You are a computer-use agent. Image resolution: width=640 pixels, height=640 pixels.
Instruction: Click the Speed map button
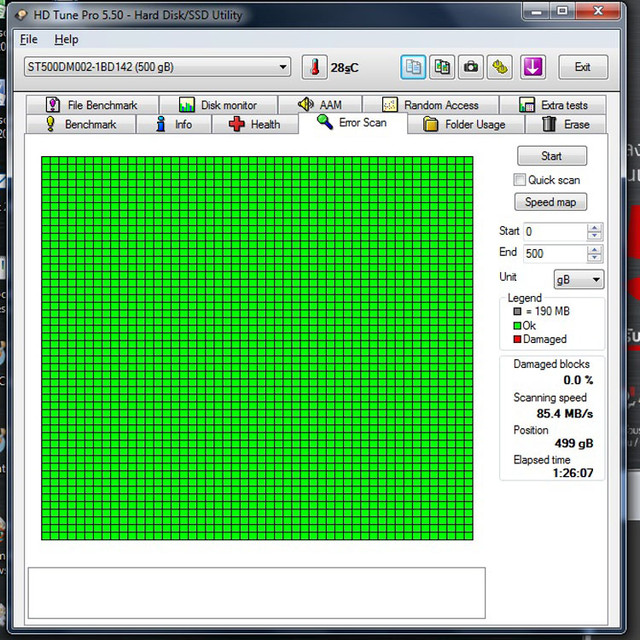coord(550,202)
